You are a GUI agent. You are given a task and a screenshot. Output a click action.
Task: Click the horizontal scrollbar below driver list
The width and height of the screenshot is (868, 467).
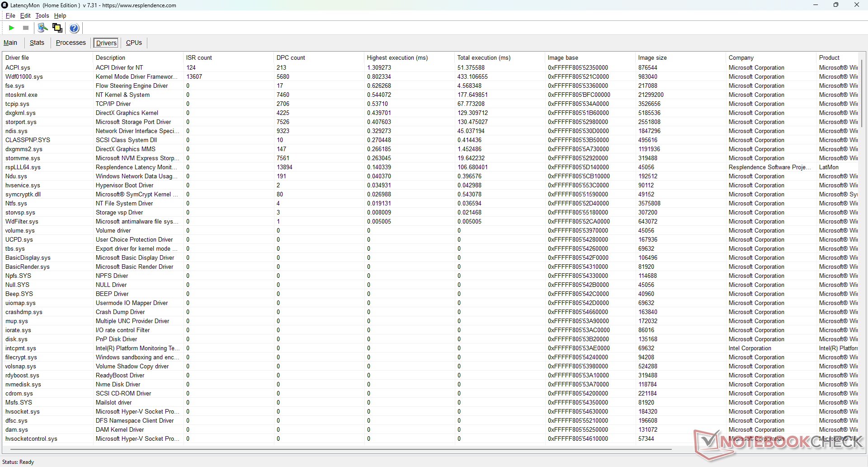339,449
